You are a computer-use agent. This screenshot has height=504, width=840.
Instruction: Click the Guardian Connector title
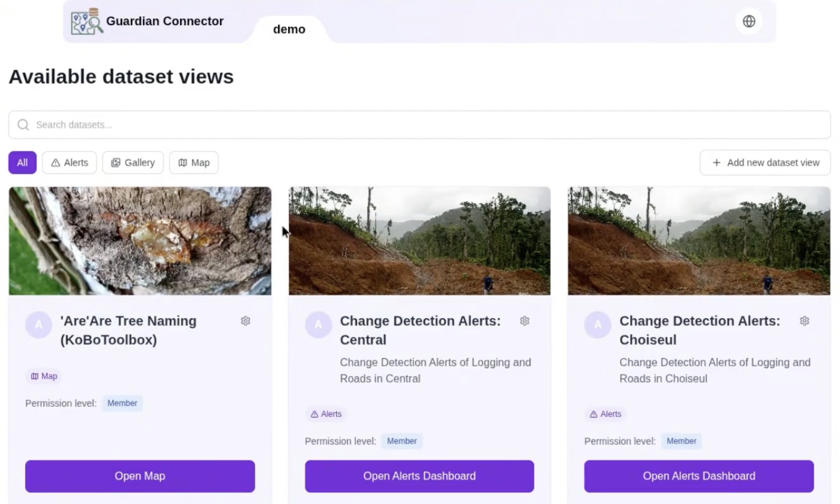(x=165, y=21)
